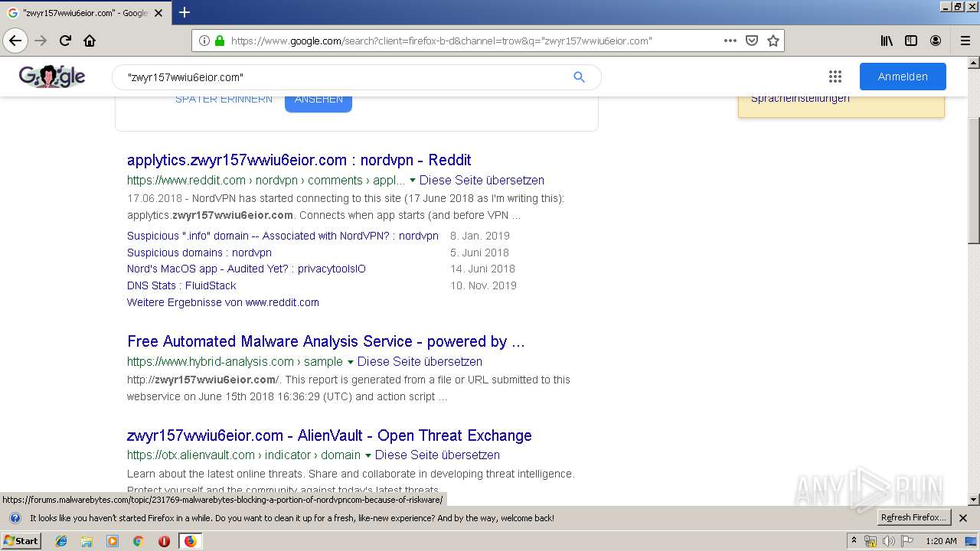Image resolution: width=980 pixels, height=551 pixels.
Task: Click the ANSEHEN button
Action: pyautogui.click(x=318, y=99)
